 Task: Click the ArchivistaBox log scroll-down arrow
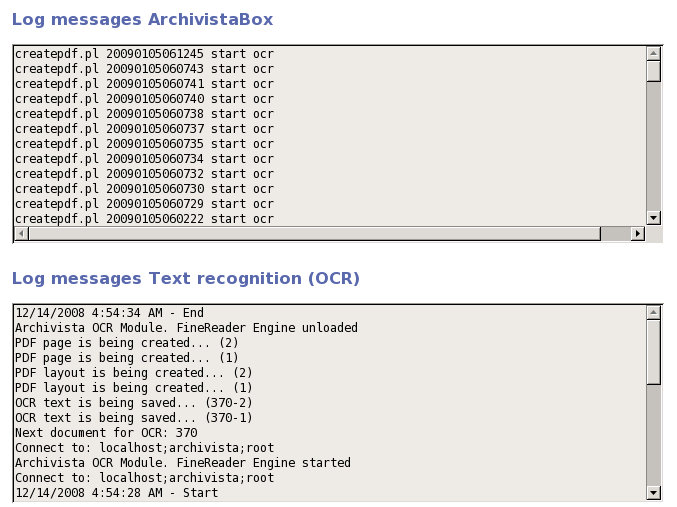point(653,218)
